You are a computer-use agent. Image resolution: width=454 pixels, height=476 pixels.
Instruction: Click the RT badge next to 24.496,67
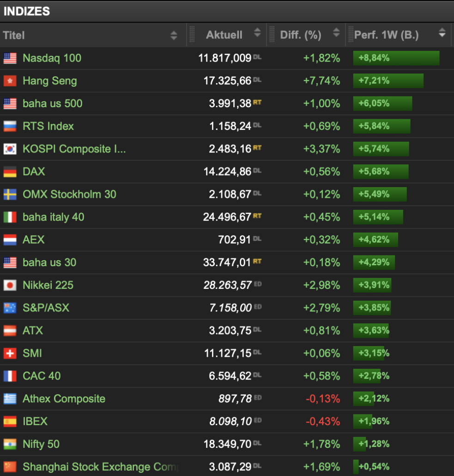tap(257, 216)
